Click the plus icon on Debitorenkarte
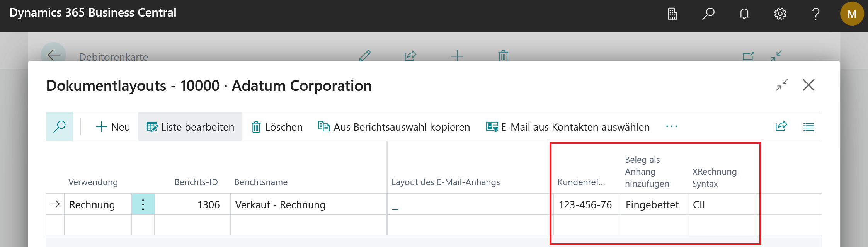The height and width of the screenshot is (247, 868). pyautogui.click(x=457, y=56)
